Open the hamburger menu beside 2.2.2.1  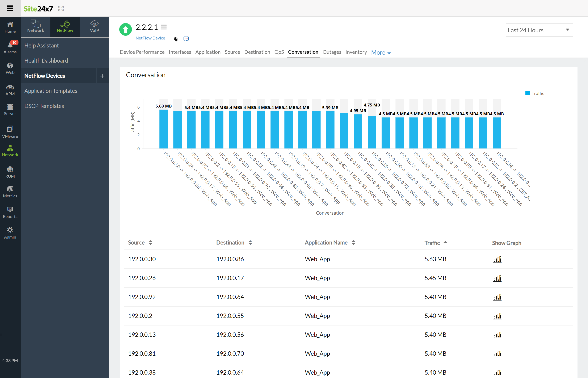(x=164, y=27)
